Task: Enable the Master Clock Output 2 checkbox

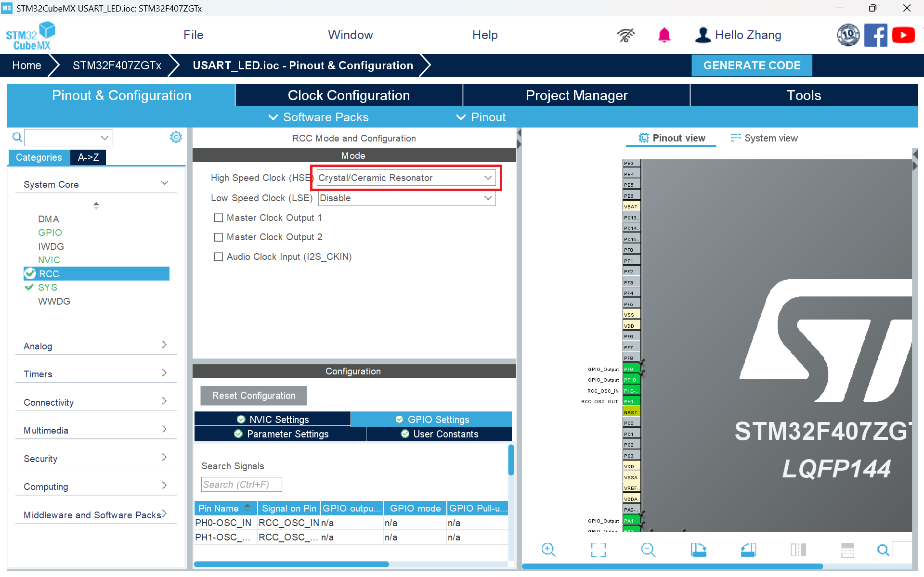Action: click(219, 237)
